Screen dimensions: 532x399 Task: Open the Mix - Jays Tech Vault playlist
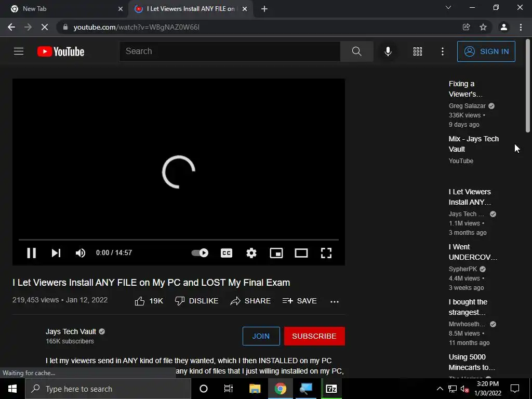[x=474, y=144]
